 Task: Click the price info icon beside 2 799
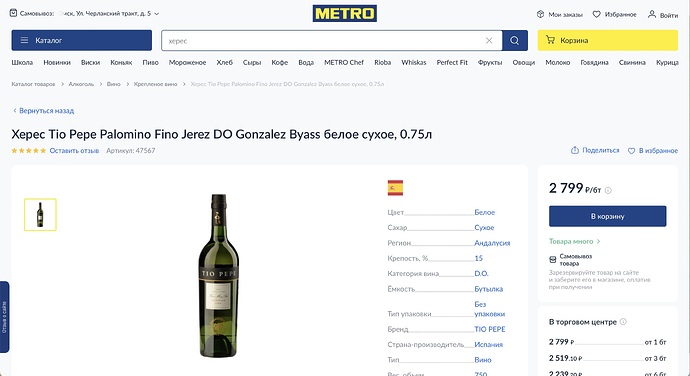point(608,190)
